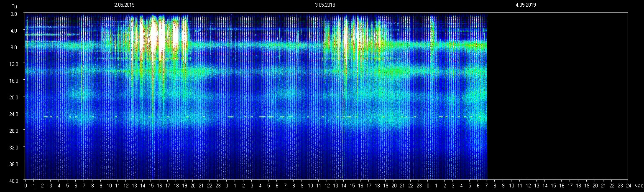Click the час time unit label
This screenshot has width=644, height=192.
(x=639, y=185)
